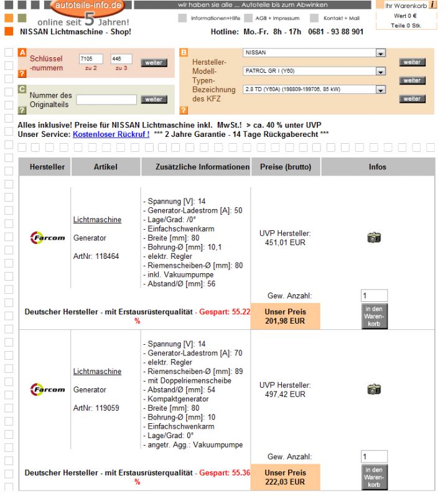Click the Preise (brutto) column header
Screen dimensions: 448x496
pos(286,167)
